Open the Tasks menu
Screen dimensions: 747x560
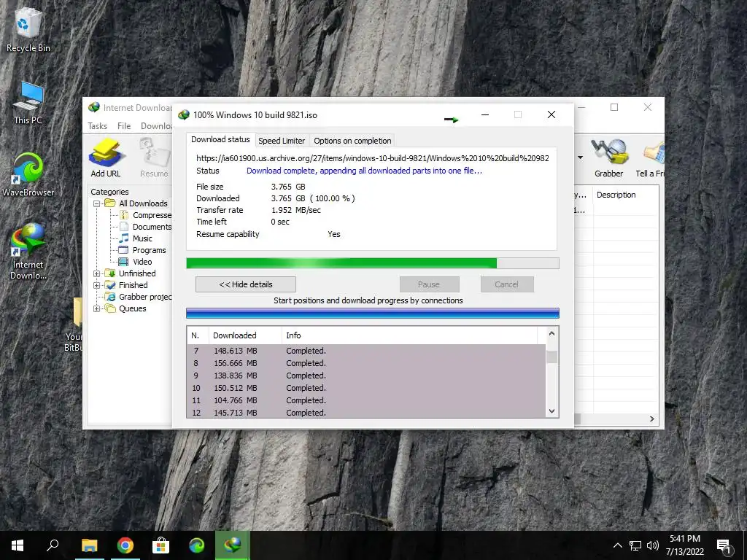(97, 126)
